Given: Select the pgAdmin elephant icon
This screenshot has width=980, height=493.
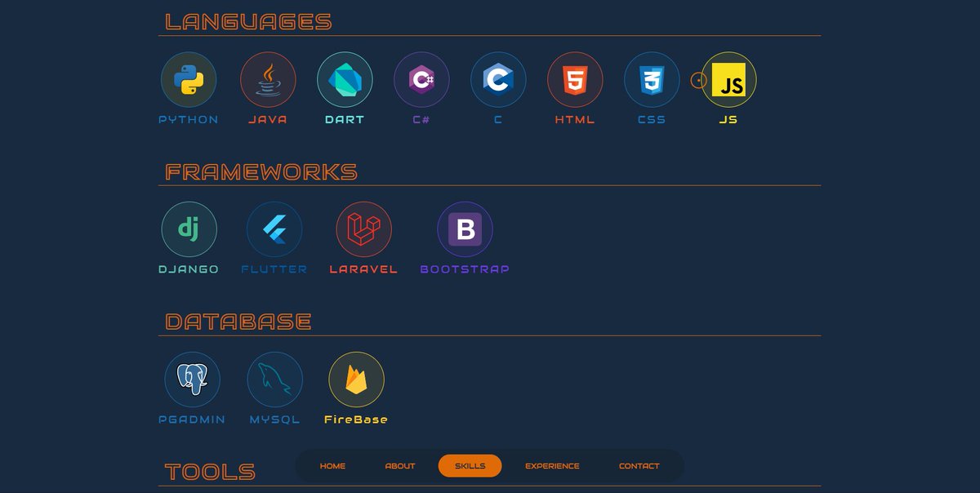Looking at the screenshot, I should pyautogui.click(x=192, y=380).
